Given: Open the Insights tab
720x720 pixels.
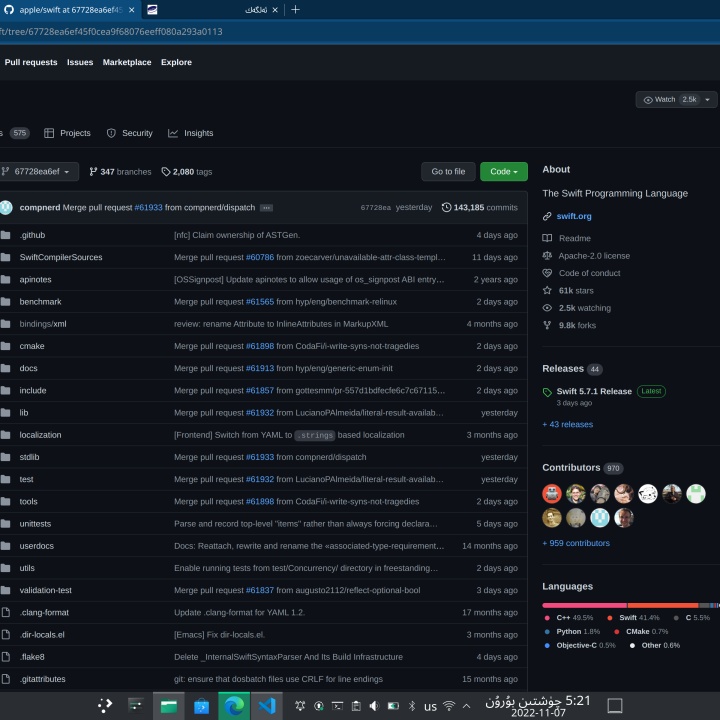Looking at the screenshot, I should coord(191,133).
